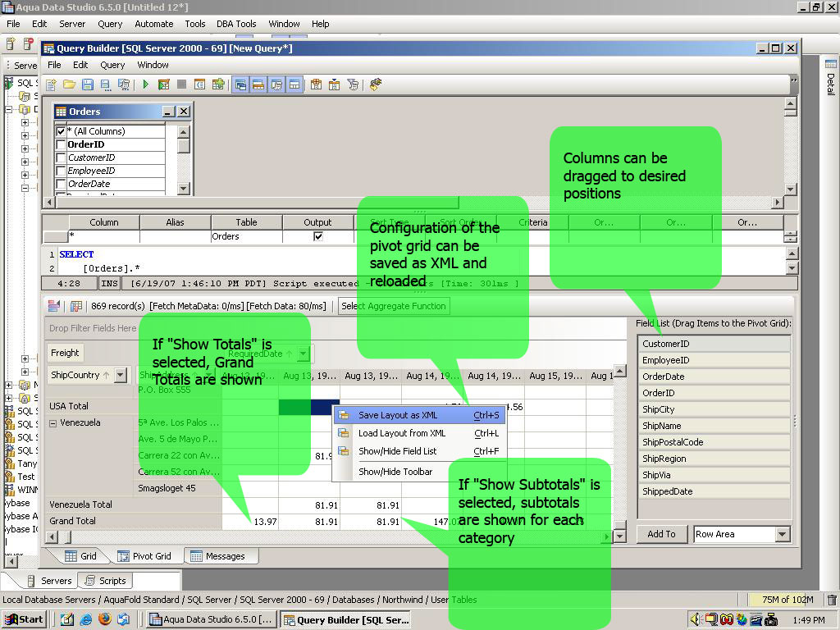
Task: Switch to the Grid tab
Action: pyautogui.click(x=80, y=556)
